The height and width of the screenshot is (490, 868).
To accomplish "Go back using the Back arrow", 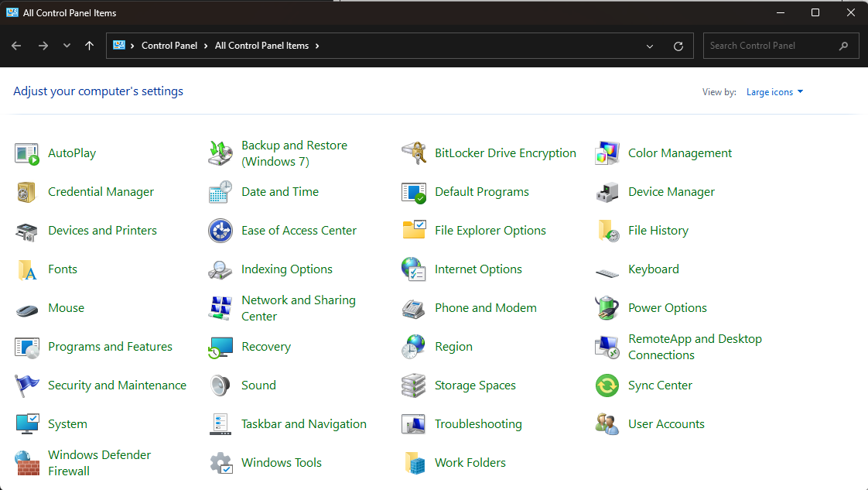I will pyautogui.click(x=16, y=46).
